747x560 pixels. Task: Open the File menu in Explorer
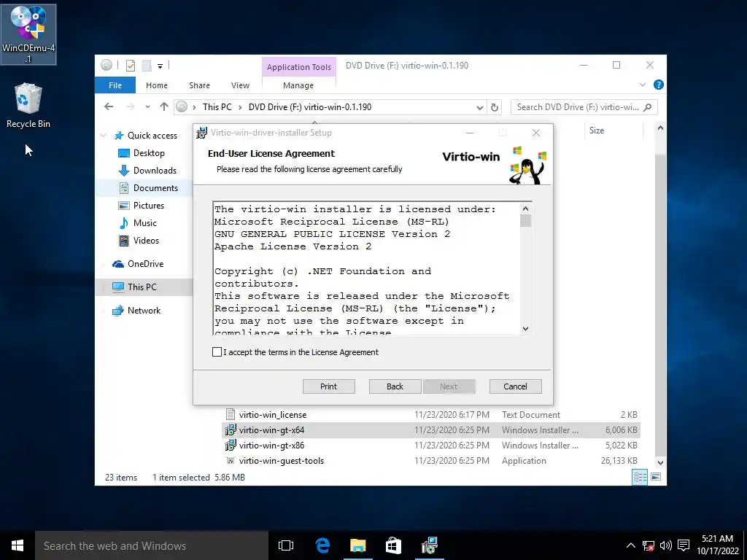115,85
